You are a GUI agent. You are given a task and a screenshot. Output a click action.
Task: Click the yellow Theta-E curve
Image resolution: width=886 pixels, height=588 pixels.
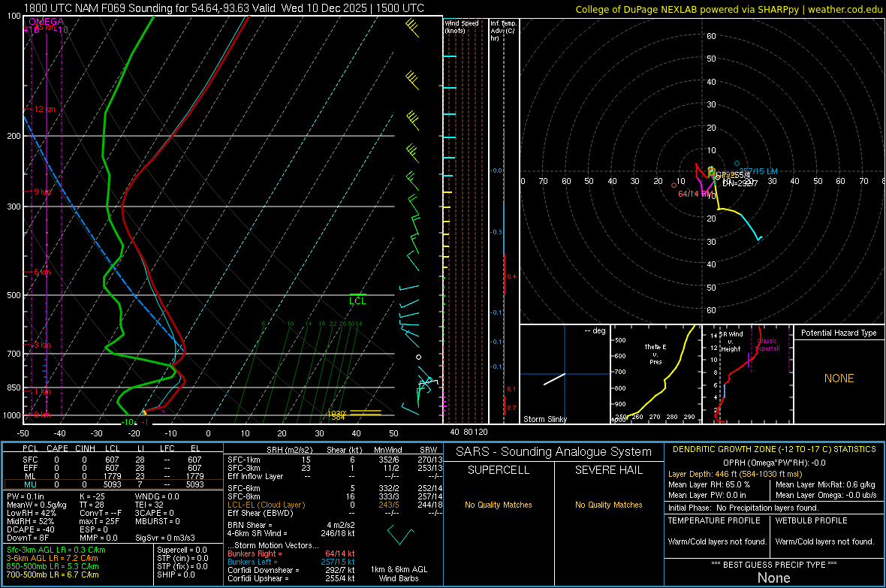click(664, 383)
